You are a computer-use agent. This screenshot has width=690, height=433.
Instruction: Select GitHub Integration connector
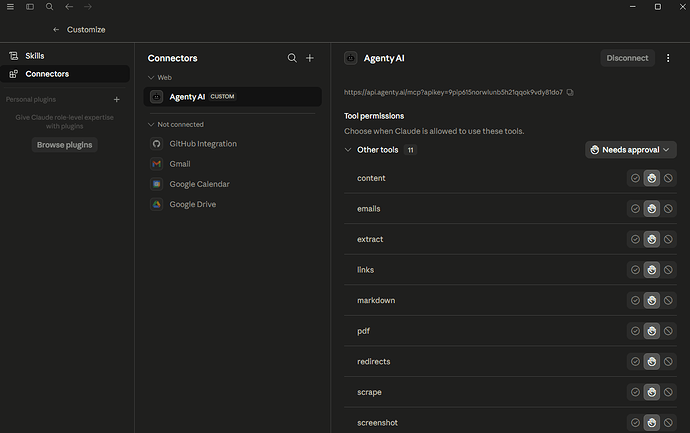232,144
